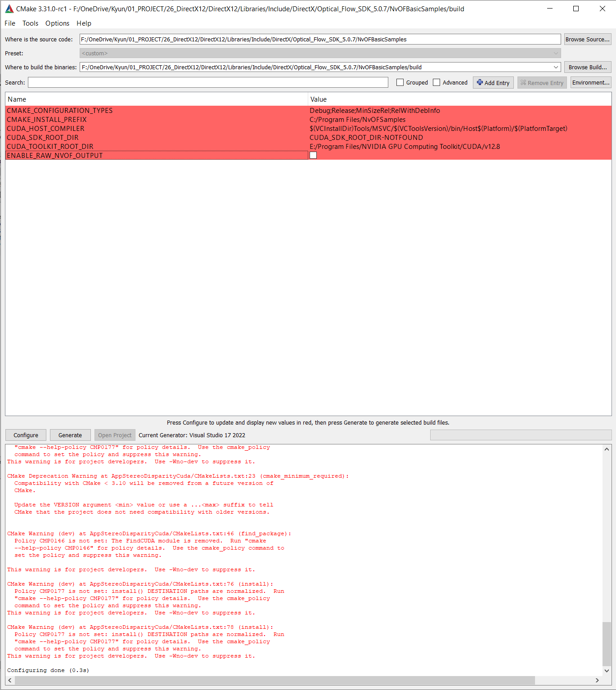Edit the C:/Program Files/NvOFSamples value
The image size is (616, 690).
coord(459,119)
